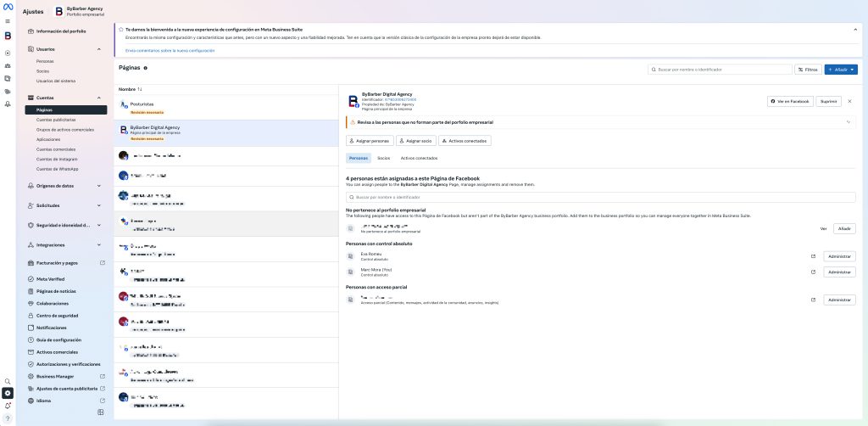Click the Activos conectados button
The width and height of the screenshot is (868, 426).
[x=465, y=141]
